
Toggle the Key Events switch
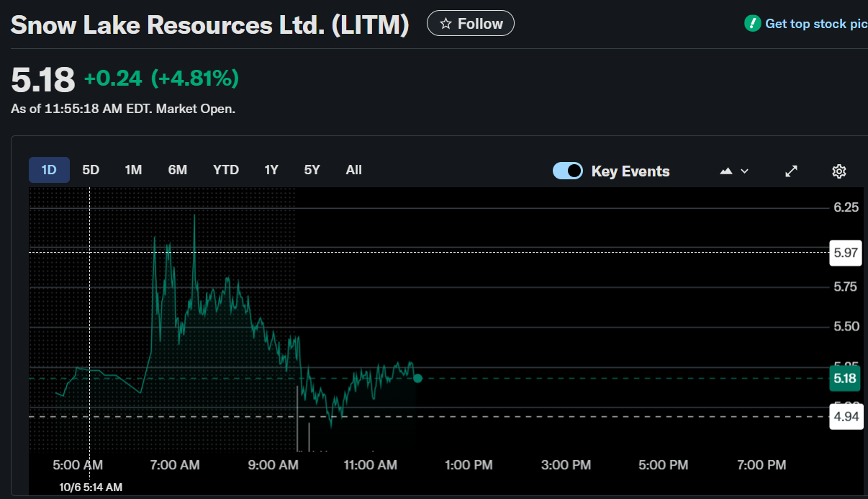tap(567, 171)
